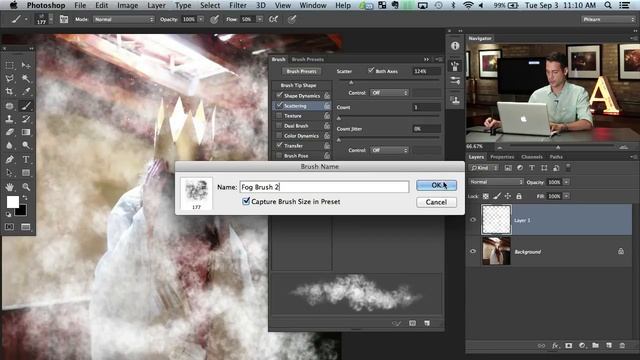The height and width of the screenshot is (360, 640).
Task: Uncheck the Scattering option
Action: (x=279, y=105)
